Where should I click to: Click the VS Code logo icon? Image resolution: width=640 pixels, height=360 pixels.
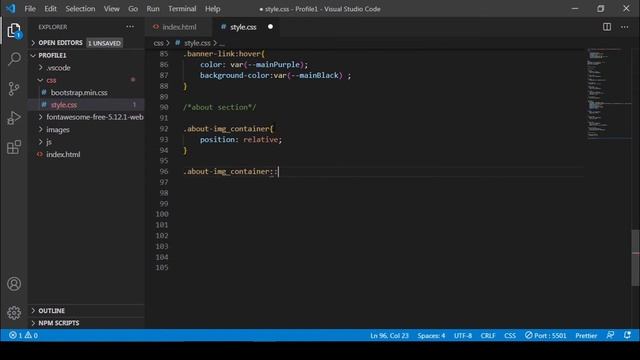tap(11, 9)
